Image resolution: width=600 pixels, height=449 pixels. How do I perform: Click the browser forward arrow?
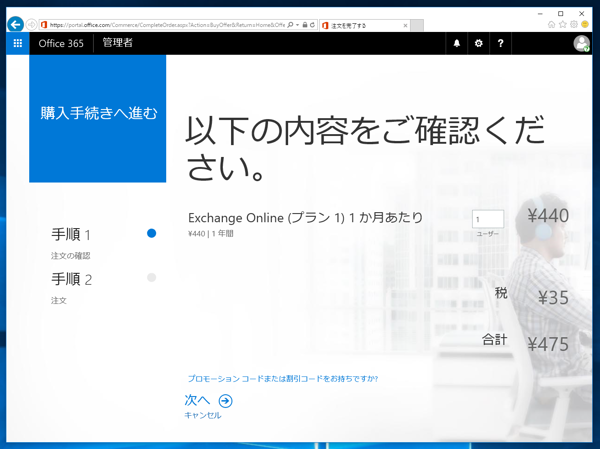[31, 25]
